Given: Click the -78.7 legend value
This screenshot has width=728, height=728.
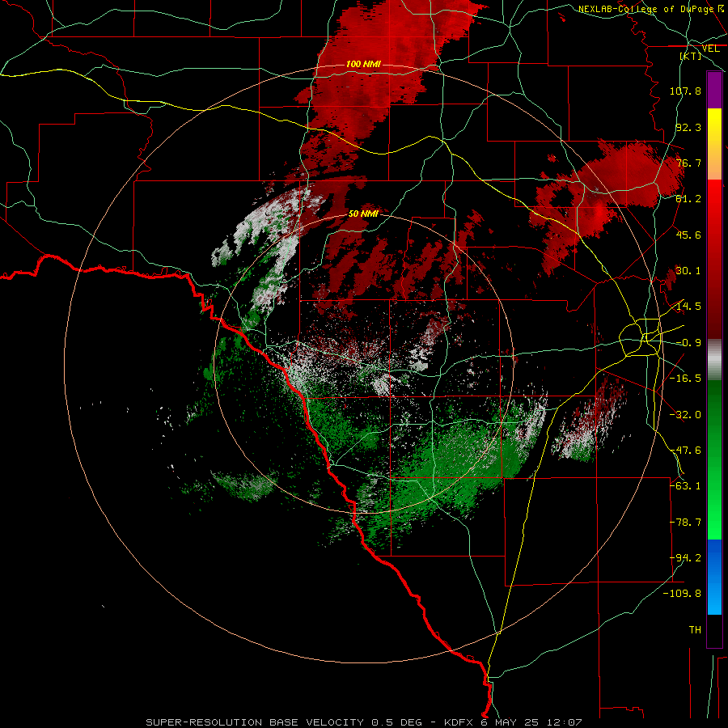Looking at the screenshot, I should tap(685, 523).
